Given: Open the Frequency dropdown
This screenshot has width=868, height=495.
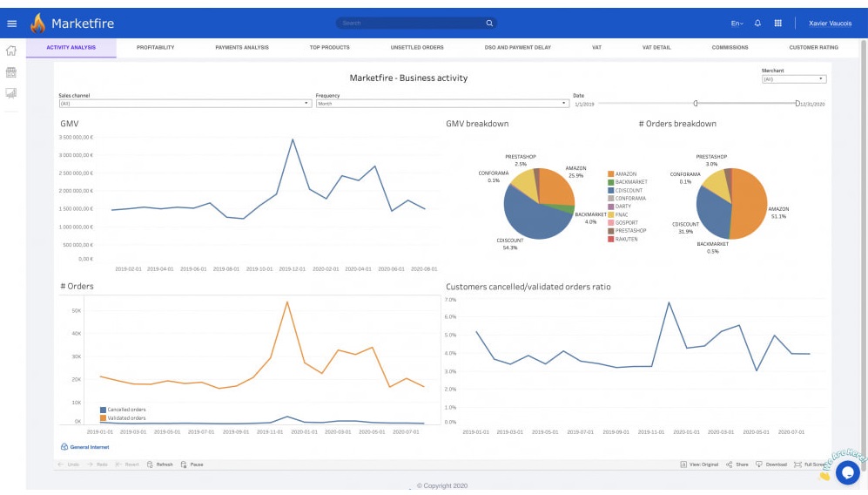Looking at the screenshot, I should [441, 104].
